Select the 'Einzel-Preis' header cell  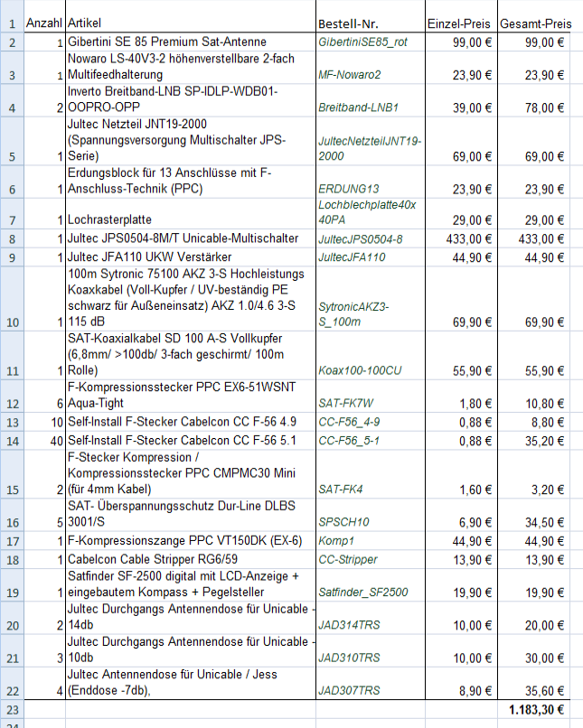[x=460, y=21]
